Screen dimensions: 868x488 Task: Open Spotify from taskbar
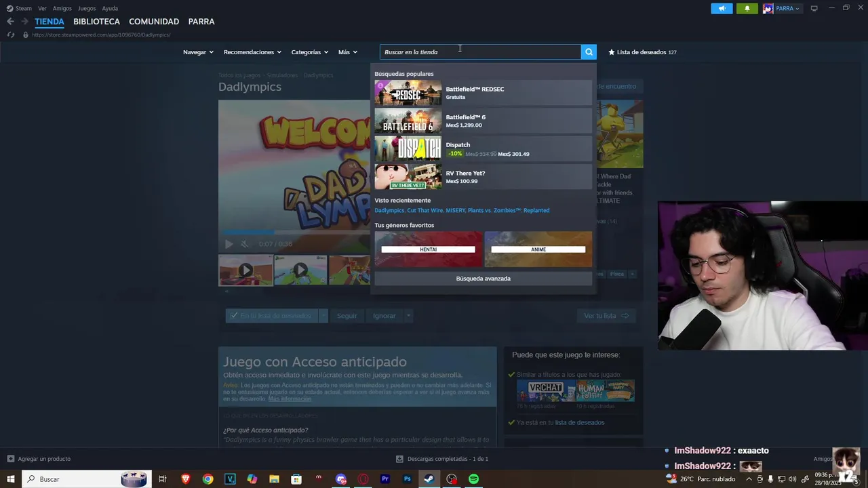click(473, 479)
